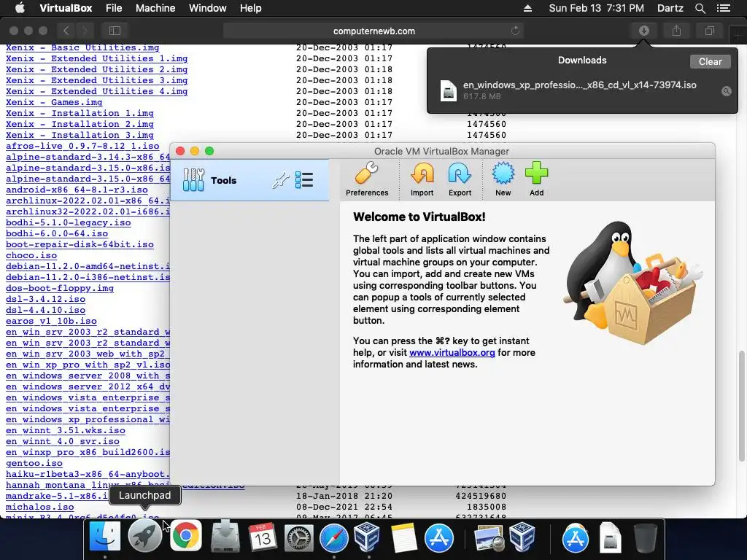This screenshot has height=560, width=747.
Task: Go back in Safari
Action: pyautogui.click(x=66, y=31)
